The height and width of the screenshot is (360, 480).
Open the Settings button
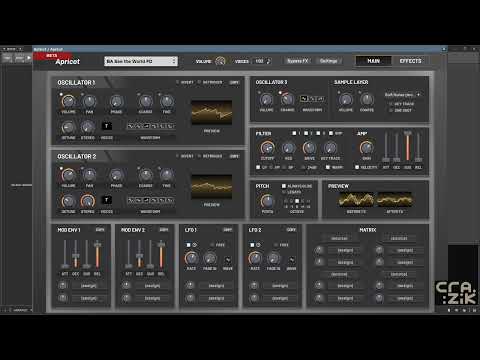[329, 61]
